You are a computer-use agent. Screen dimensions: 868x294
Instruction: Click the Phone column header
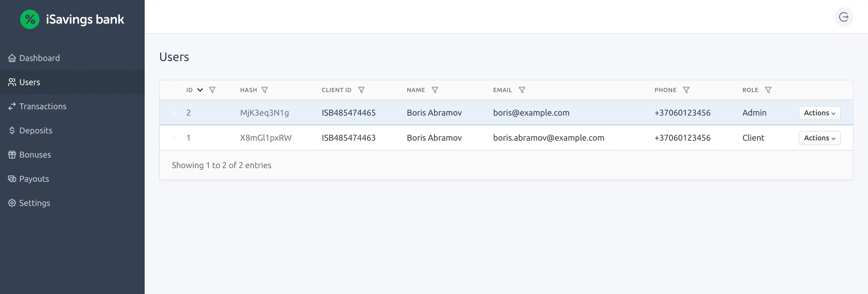(665, 90)
